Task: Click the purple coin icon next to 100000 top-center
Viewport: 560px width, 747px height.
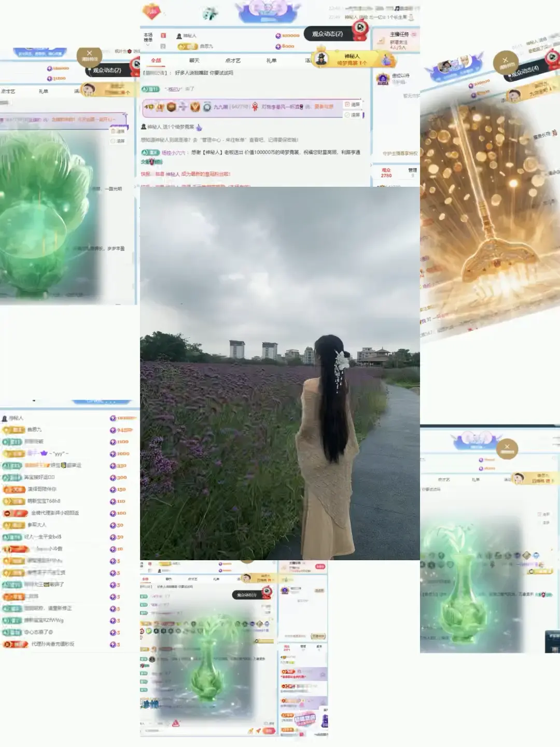Action: tap(278, 36)
